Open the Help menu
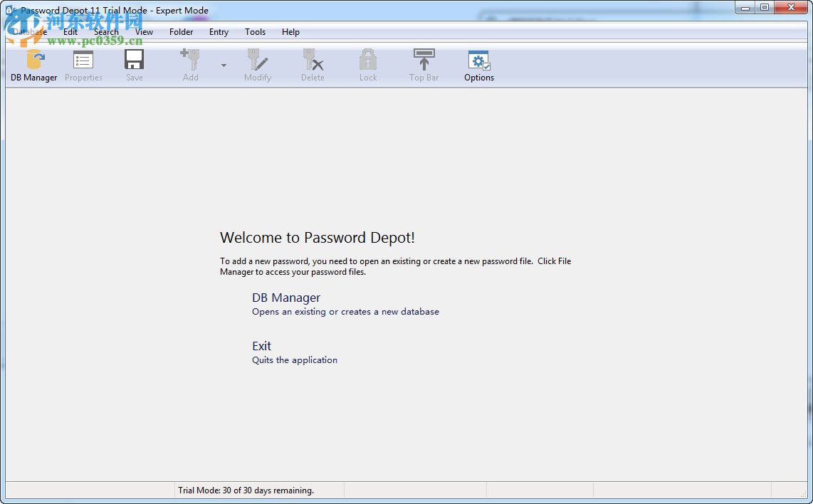813x504 pixels. click(290, 32)
